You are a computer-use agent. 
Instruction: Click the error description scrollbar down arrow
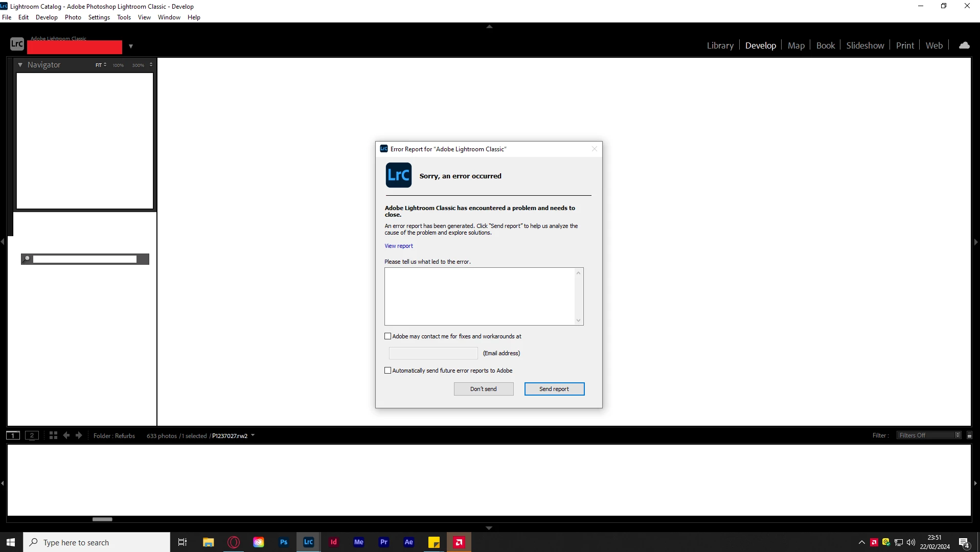click(578, 320)
